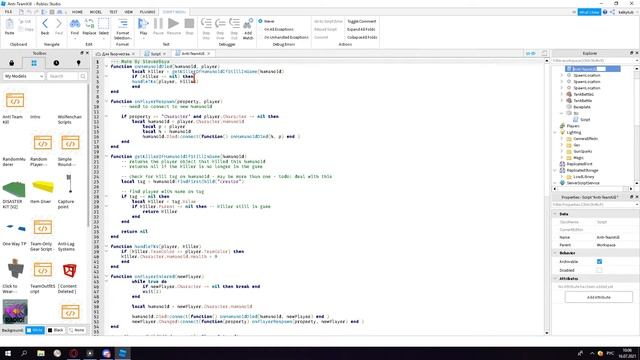Switch to the TEST ribbon tab
The image size is (640, 360).
[x=113, y=12]
